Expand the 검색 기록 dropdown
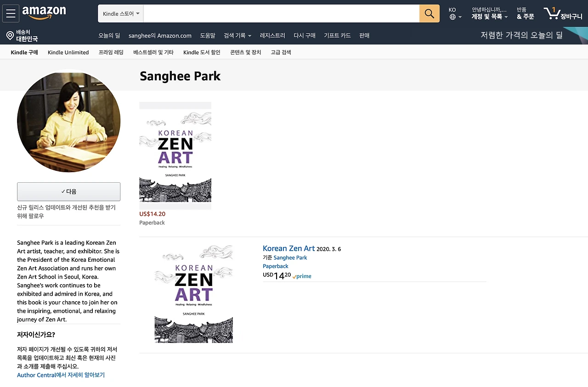The width and height of the screenshot is (588, 387). pyautogui.click(x=237, y=36)
